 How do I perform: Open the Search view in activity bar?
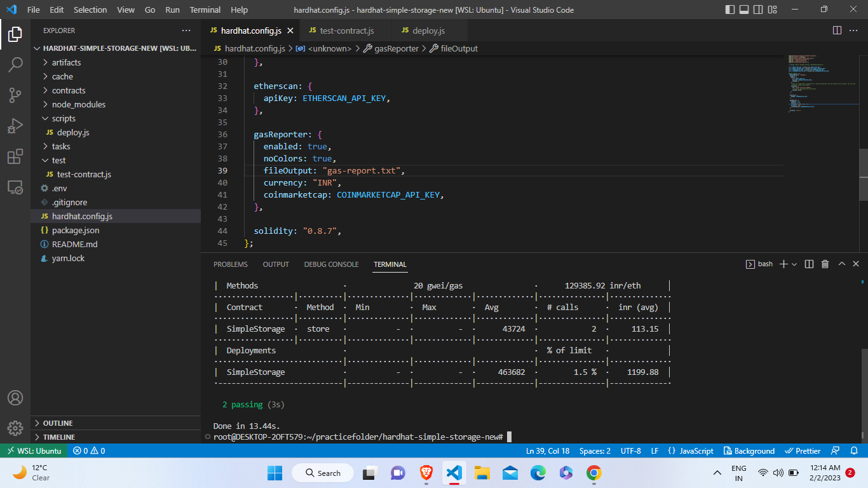pos(15,65)
